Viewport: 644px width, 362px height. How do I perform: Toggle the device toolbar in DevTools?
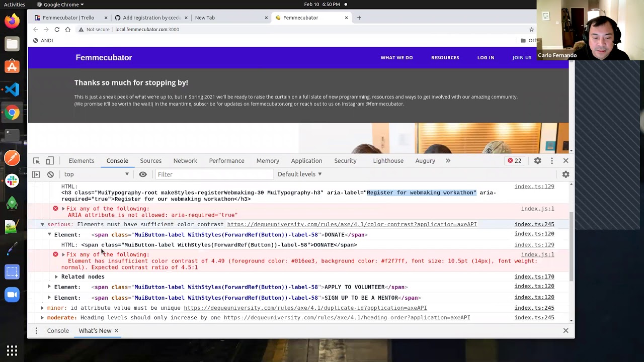[50, 161]
